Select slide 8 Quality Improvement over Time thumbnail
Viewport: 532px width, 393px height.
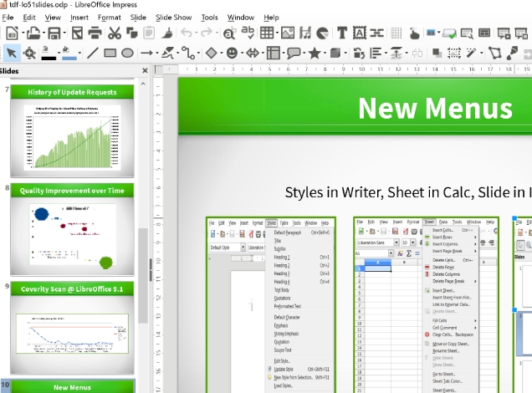coord(72,230)
